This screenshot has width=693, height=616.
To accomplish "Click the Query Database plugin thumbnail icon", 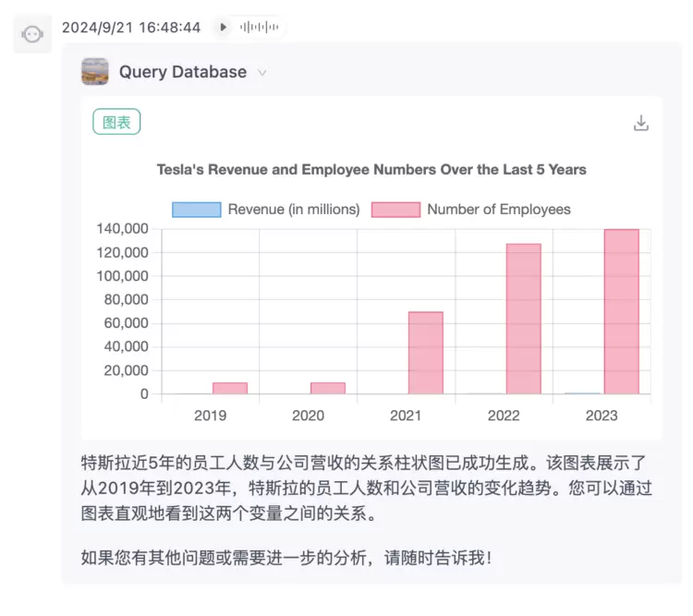I will click(x=95, y=72).
